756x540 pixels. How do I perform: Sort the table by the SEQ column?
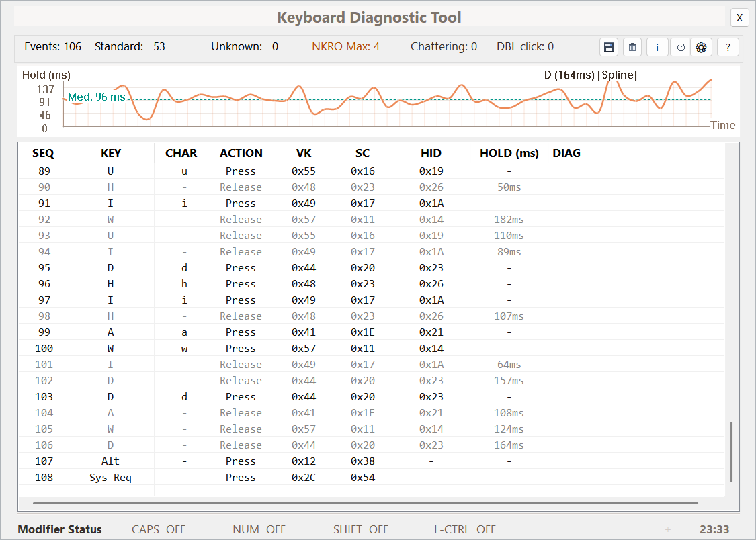(x=43, y=153)
